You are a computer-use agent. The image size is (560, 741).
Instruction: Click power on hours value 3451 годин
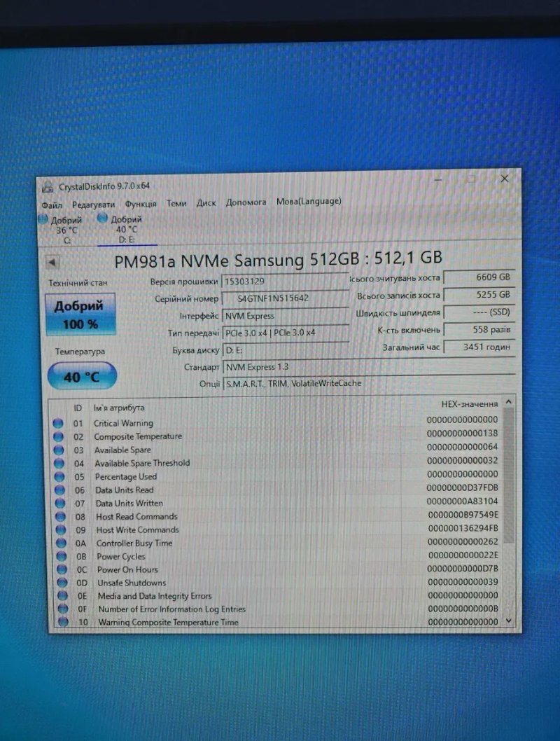coord(479,347)
